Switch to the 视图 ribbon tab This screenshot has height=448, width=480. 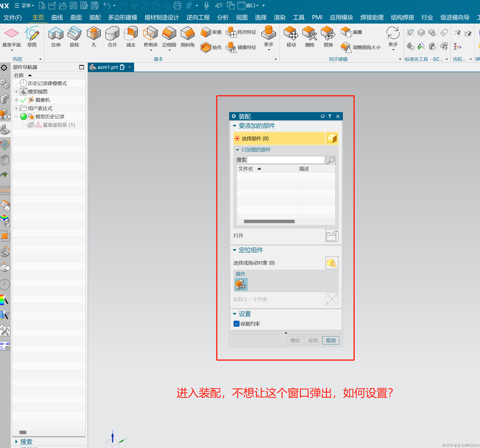[x=242, y=17]
